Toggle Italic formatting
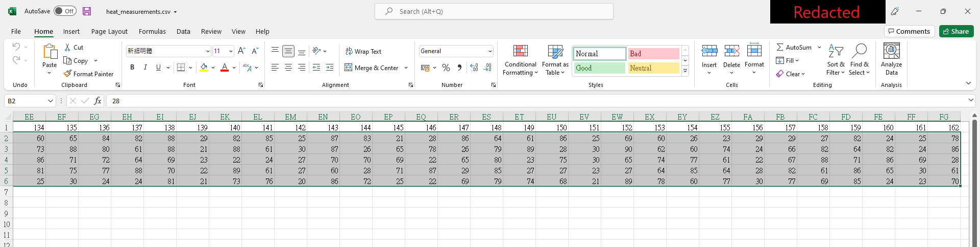The height and width of the screenshot is (247, 980). [x=145, y=67]
